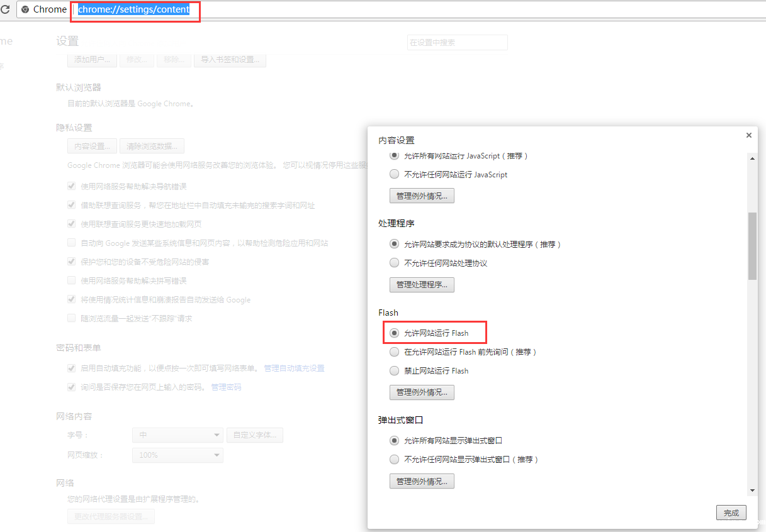Screen dimensions: 766x532
Task: Click 管理例外情况 button under JavaScript
Action: pos(422,196)
